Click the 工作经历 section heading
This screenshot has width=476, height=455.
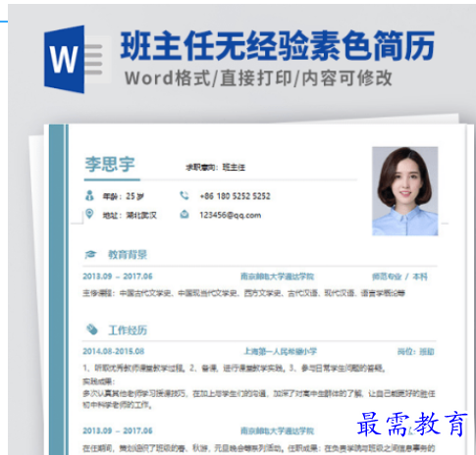tap(128, 330)
